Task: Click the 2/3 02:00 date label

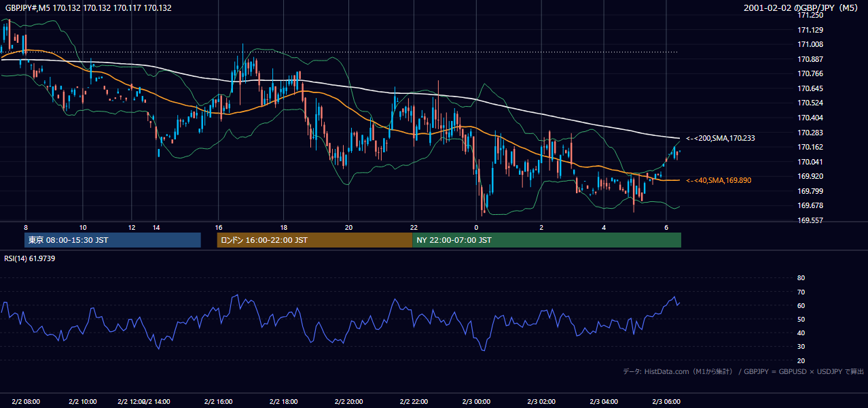Action: [x=541, y=401]
